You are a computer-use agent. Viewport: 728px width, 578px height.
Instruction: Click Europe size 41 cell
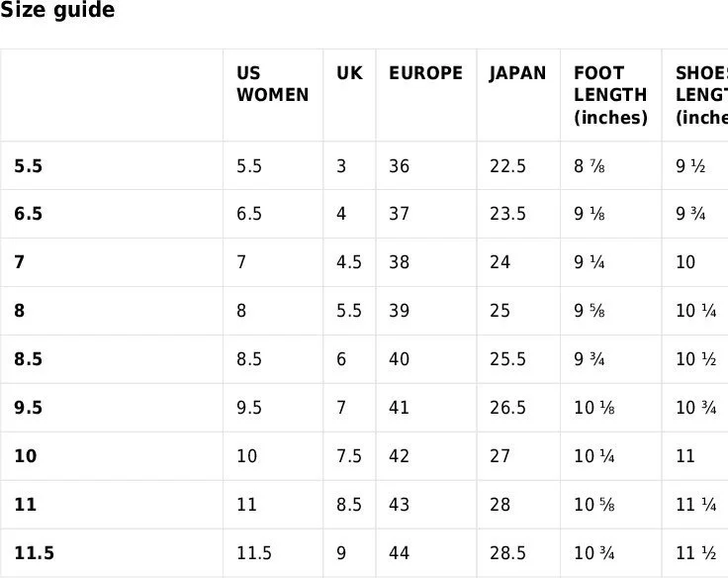399,408
